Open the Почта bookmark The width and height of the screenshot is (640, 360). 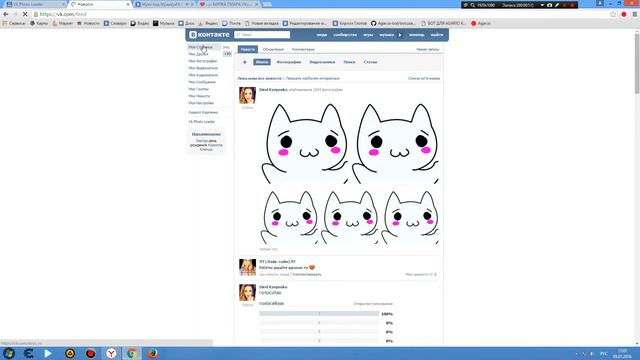231,23
